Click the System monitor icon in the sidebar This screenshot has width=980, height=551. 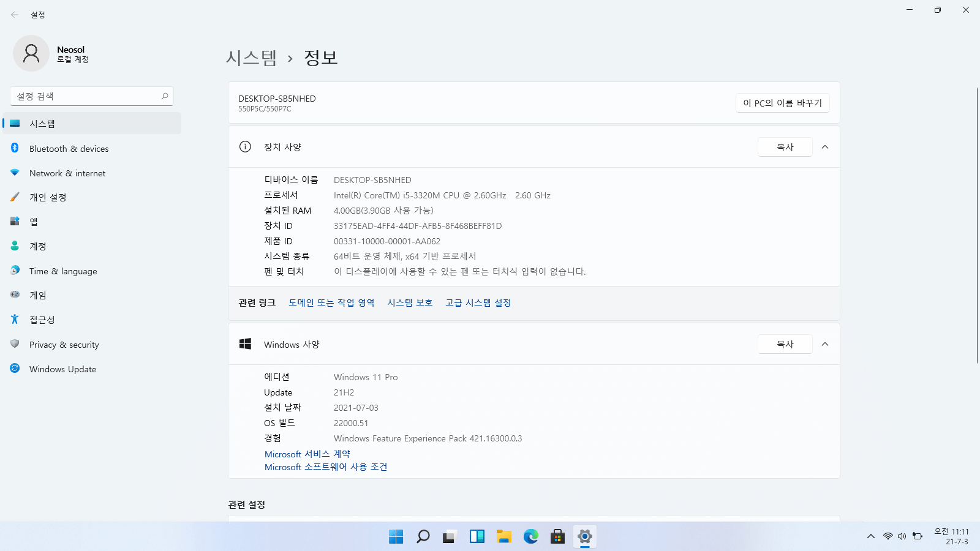[x=15, y=123]
